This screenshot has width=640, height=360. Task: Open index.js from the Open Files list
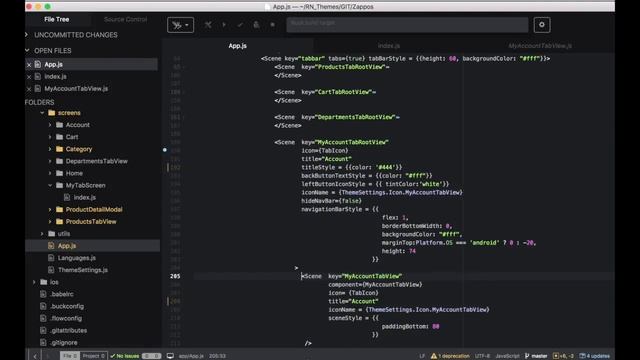tap(56, 76)
